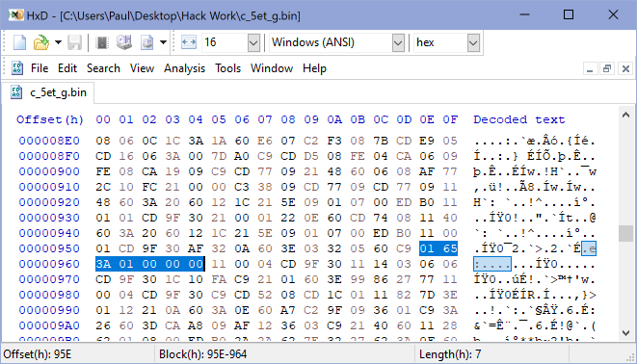Click offset row 000009A0

(x=49, y=325)
